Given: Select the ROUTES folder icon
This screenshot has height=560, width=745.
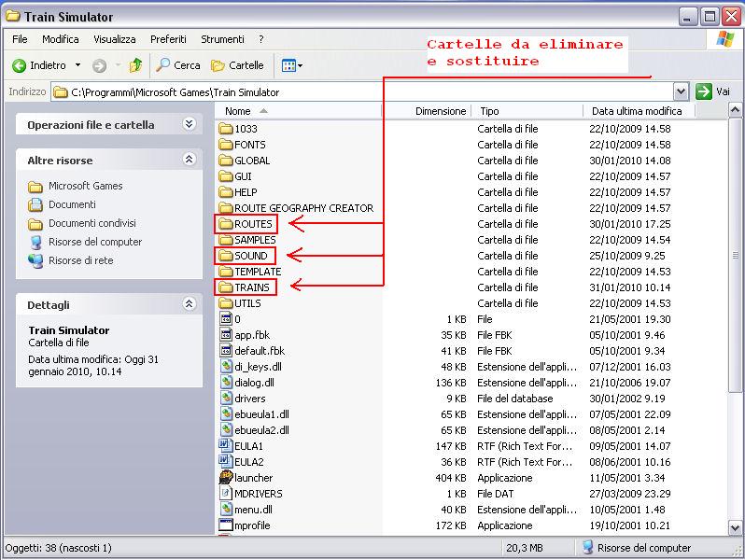Looking at the screenshot, I should coord(226,224).
